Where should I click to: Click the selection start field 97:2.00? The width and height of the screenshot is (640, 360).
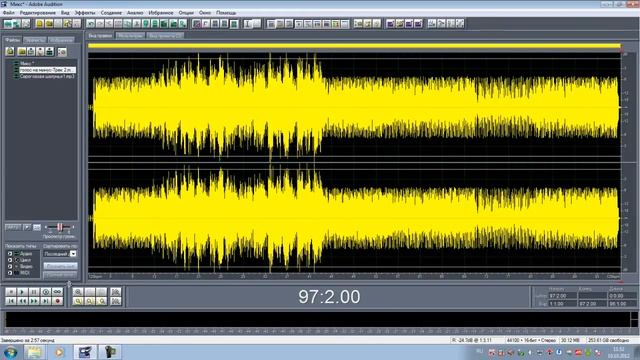(562, 296)
